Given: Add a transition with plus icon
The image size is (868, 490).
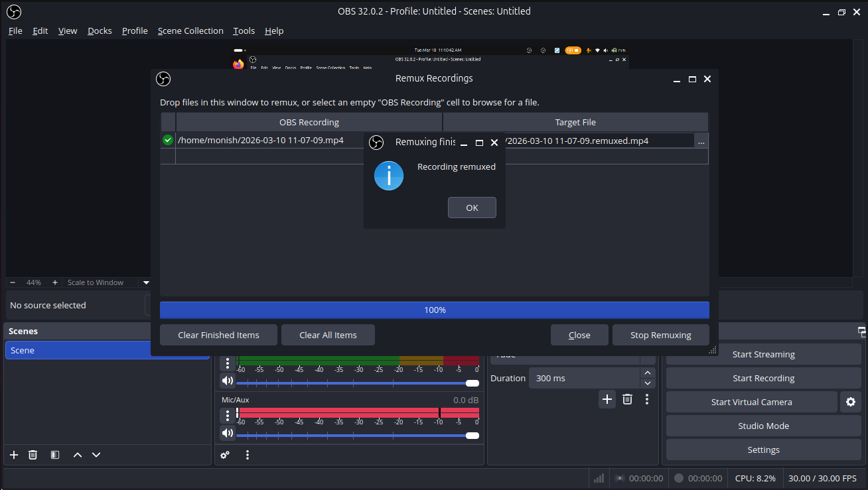Looking at the screenshot, I should [607, 399].
